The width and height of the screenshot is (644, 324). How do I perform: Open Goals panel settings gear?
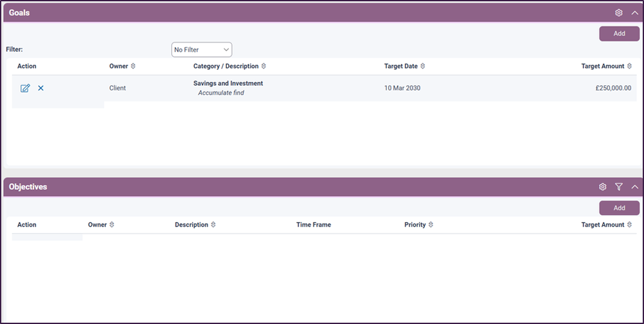point(618,13)
